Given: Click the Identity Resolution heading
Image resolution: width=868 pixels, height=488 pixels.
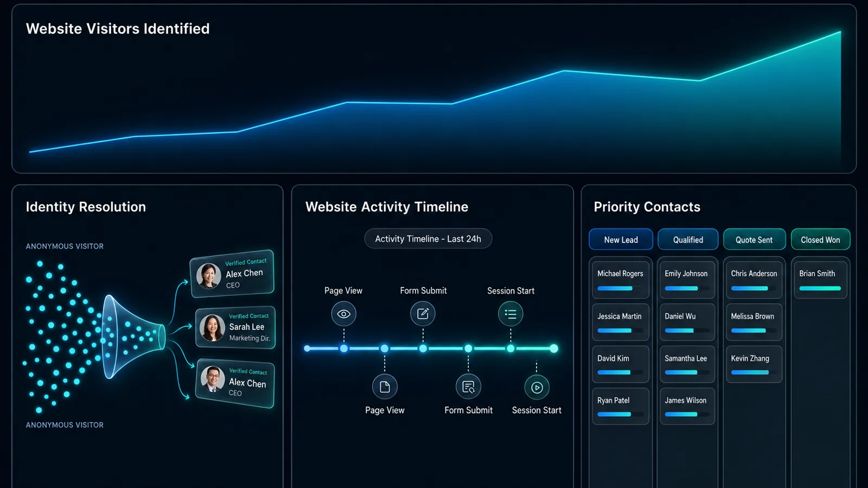Looking at the screenshot, I should (x=86, y=207).
